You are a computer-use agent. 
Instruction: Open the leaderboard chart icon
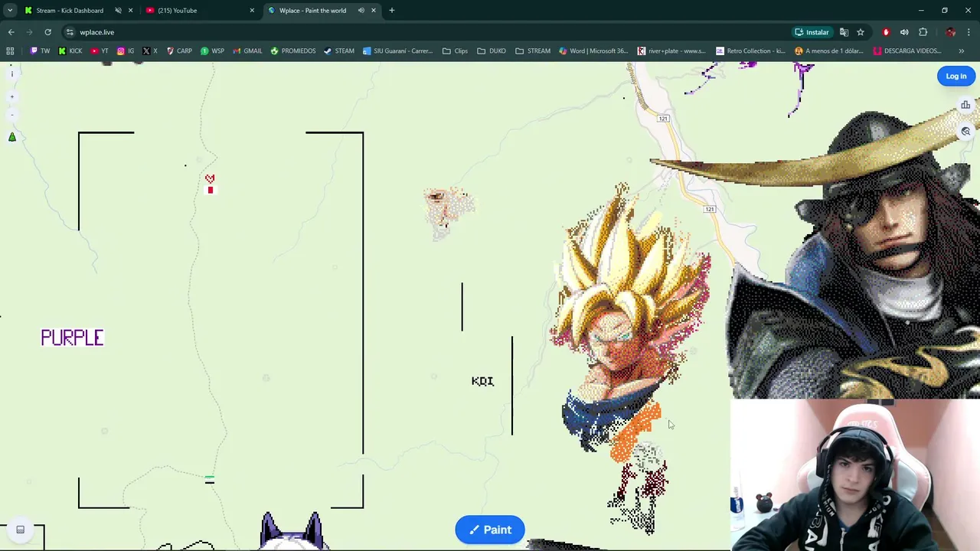click(x=965, y=105)
